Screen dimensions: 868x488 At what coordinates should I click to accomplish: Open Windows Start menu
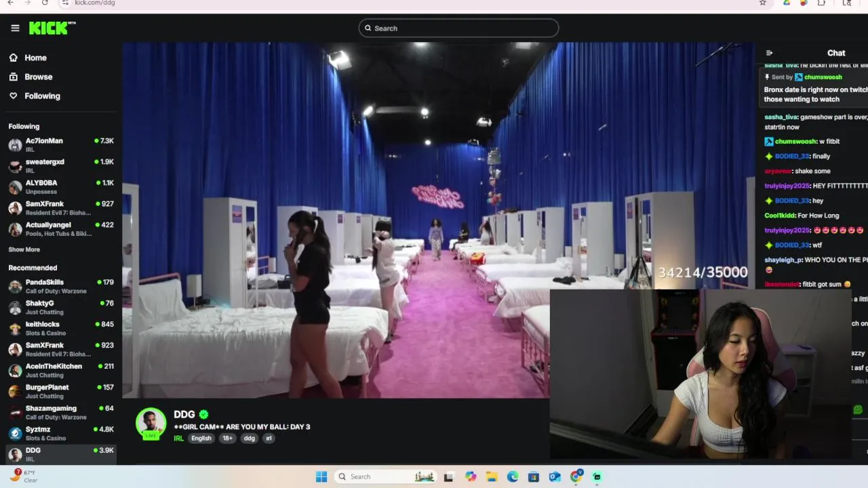point(321,476)
